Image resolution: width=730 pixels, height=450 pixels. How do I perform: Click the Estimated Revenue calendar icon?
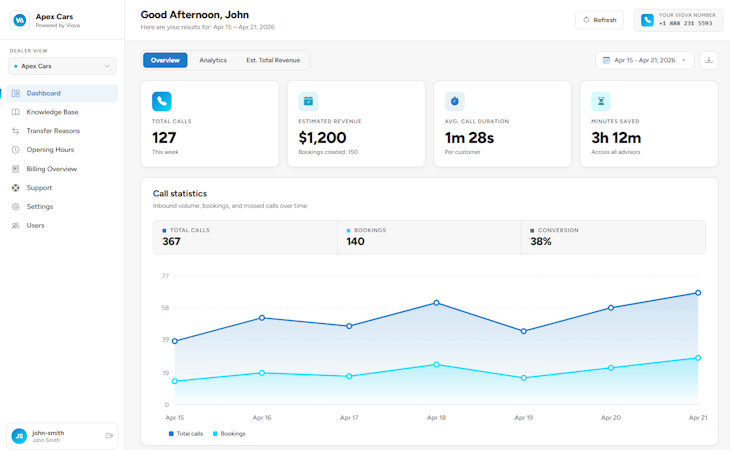click(308, 101)
